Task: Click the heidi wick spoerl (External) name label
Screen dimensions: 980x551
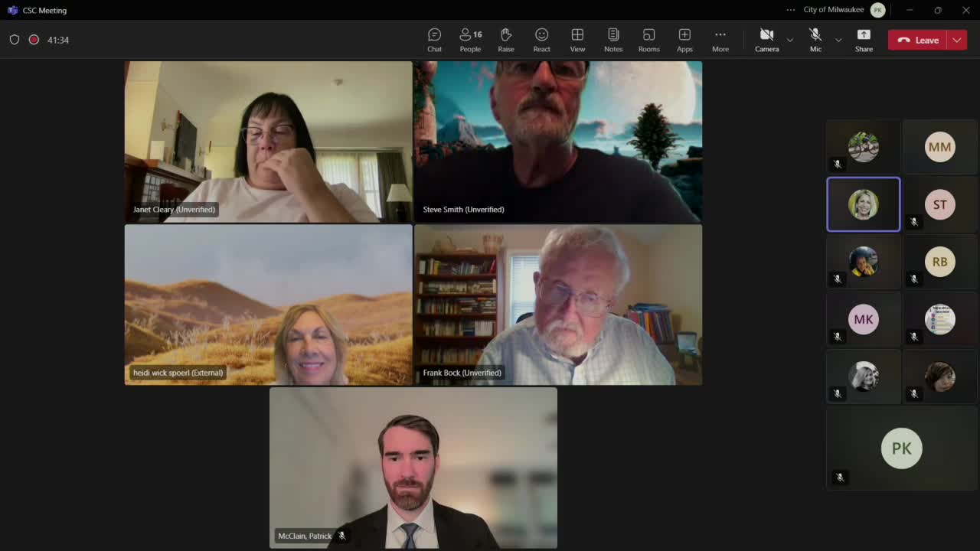Action: [x=178, y=373]
